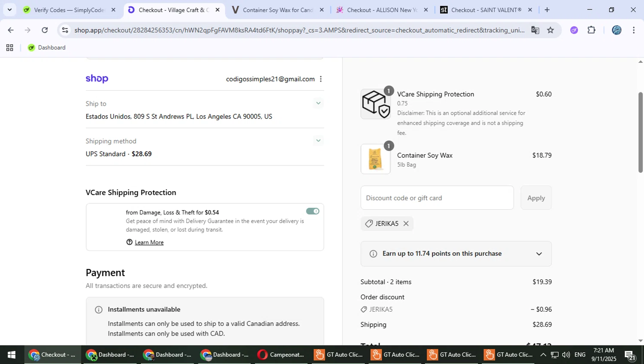Go forward to the next page
This screenshot has height=364, width=644.
(x=27, y=30)
